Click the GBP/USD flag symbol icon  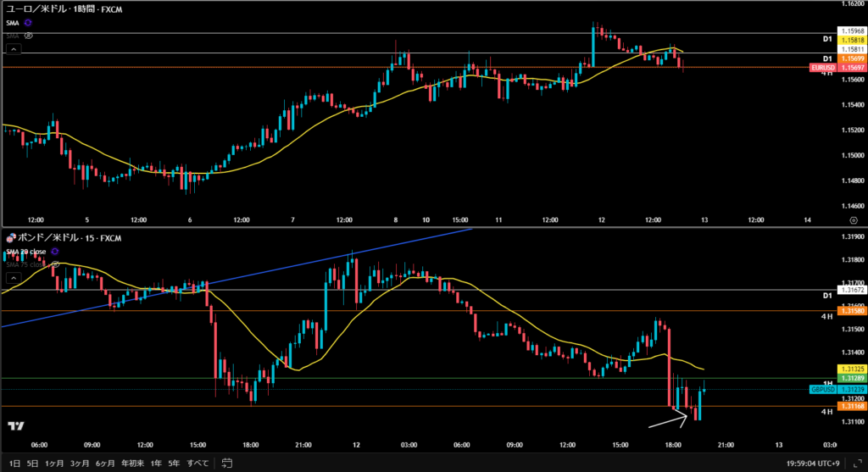click(9, 239)
